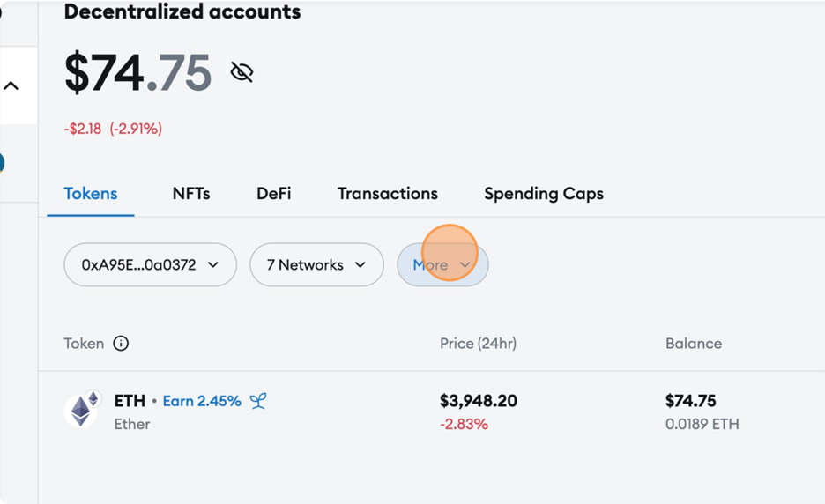Viewport: 825px width, 504px height.
Task: Switch to the NFTs tab
Action: [191, 194]
